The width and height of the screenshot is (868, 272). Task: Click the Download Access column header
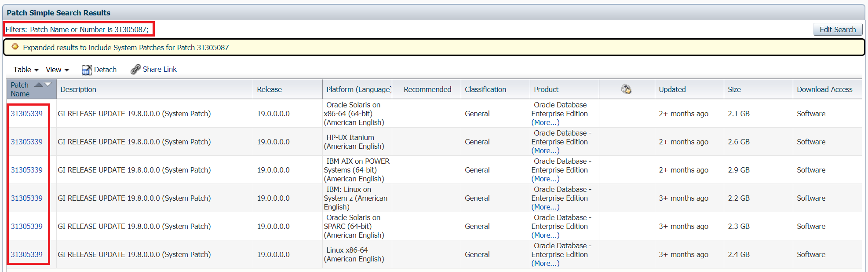(x=828, y=89)
